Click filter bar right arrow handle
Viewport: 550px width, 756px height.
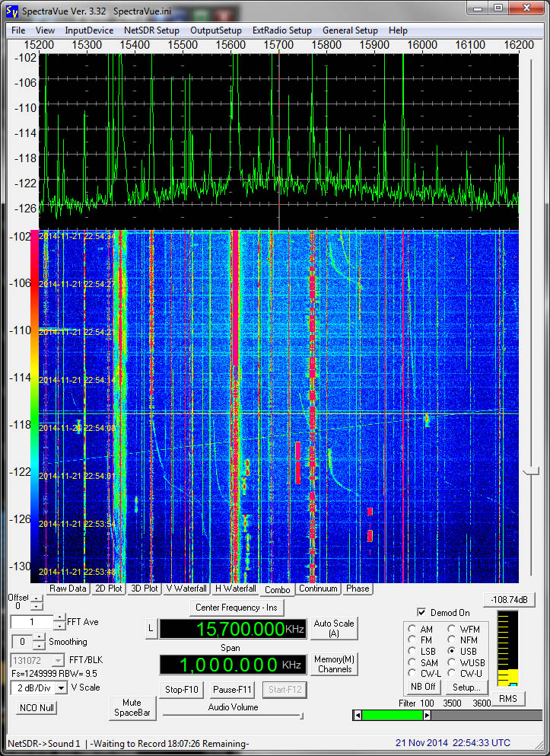(428, 716)
